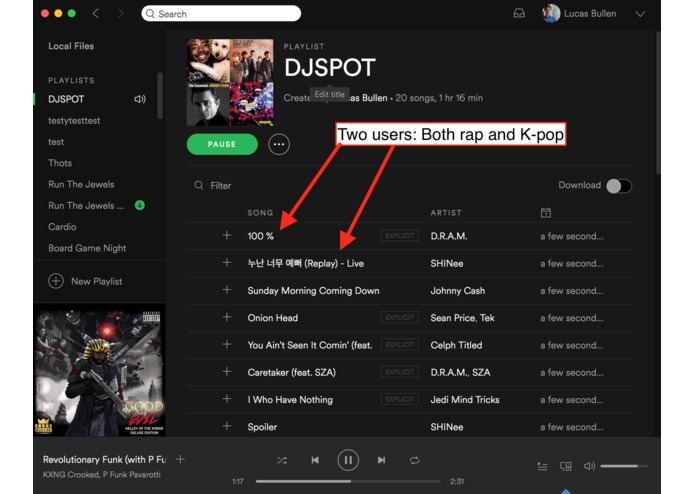Mute using the volume speaker icon
Screen dimensions: 695x494
589,466
